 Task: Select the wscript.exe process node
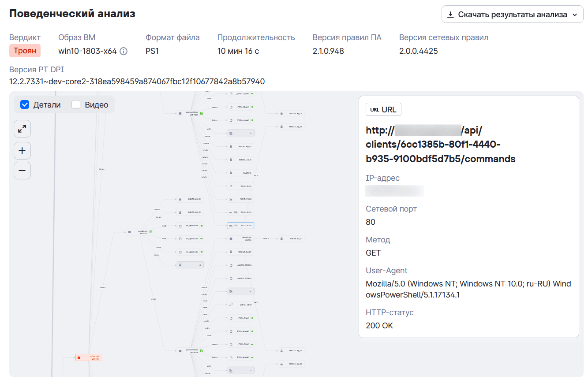coord(139,232)
